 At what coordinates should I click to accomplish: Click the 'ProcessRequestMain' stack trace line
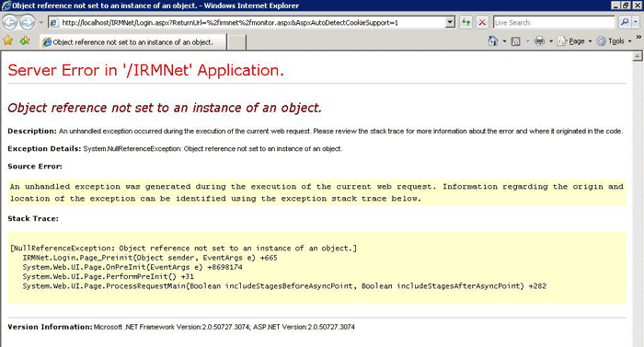click(x=284, y=286)
